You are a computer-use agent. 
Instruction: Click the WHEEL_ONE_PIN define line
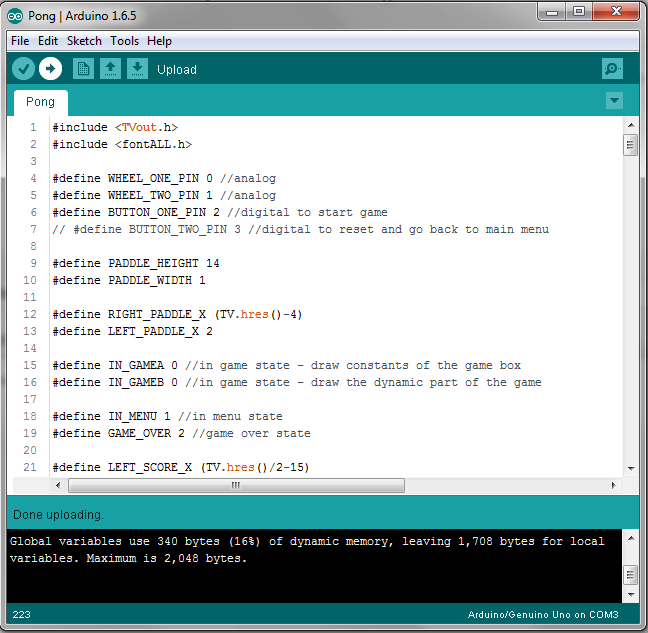point(164,178)
